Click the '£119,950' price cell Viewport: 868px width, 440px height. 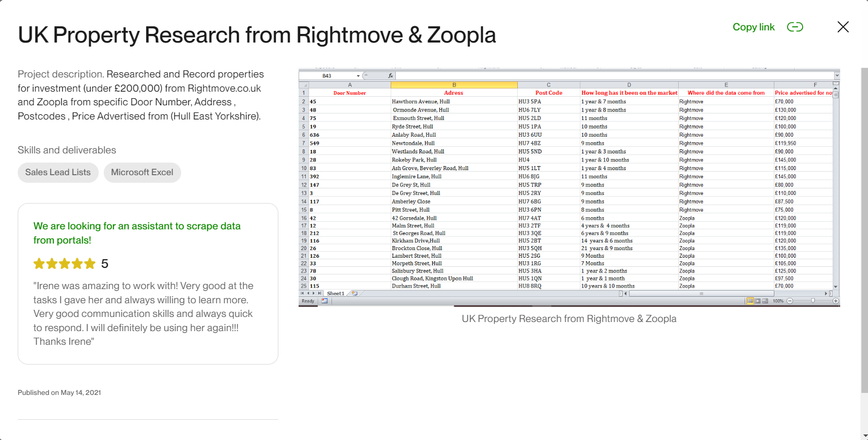click(803, 143)
